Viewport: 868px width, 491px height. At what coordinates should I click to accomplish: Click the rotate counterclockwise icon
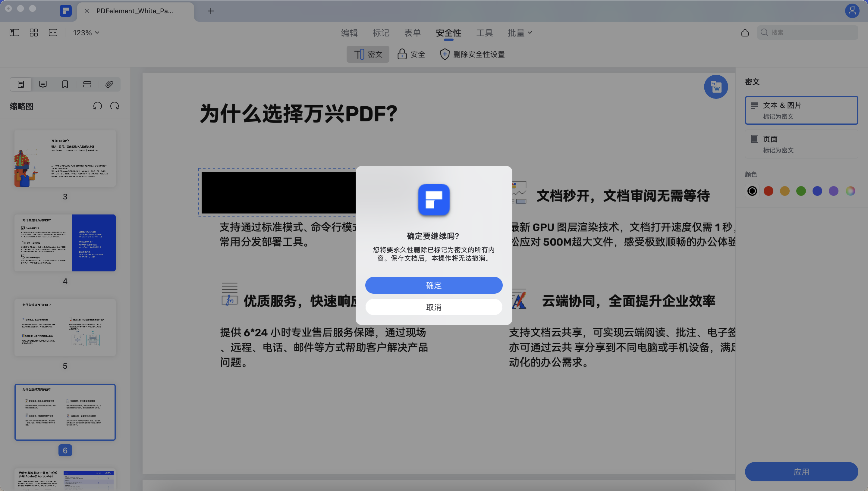(x=97, y=106)
